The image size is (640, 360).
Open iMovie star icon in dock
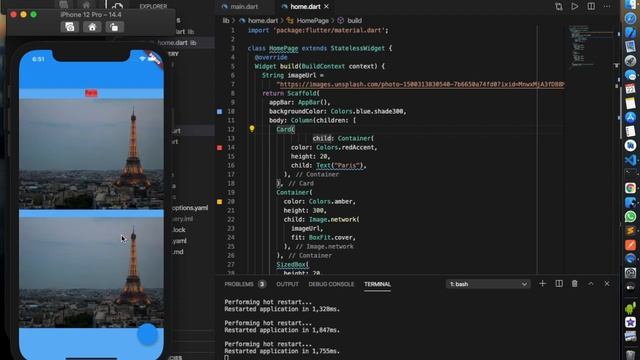point(631,322)
